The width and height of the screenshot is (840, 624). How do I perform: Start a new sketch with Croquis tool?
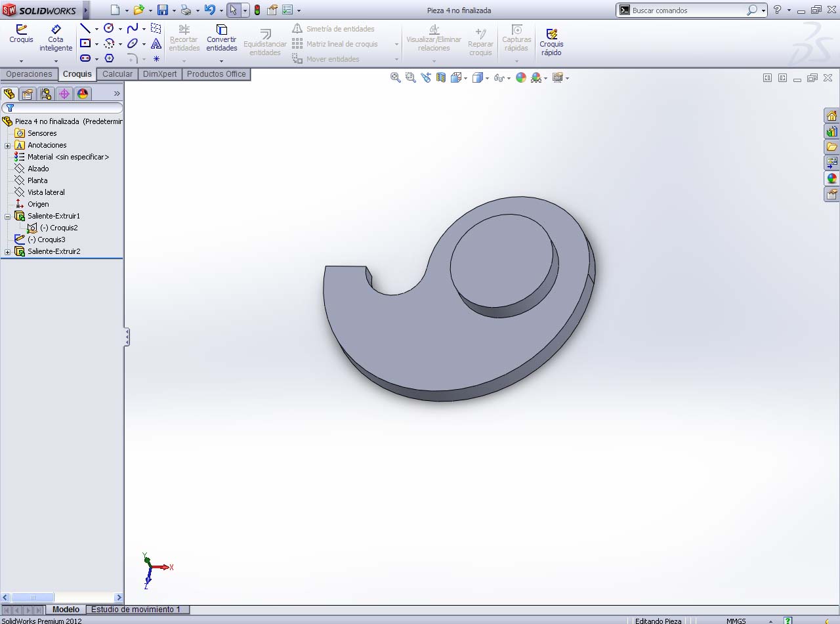coord(21,34)
